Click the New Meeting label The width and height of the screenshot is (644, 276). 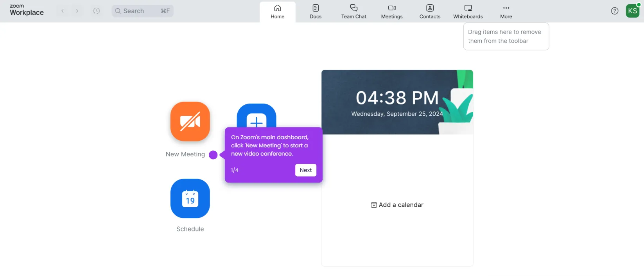(185, 154)
